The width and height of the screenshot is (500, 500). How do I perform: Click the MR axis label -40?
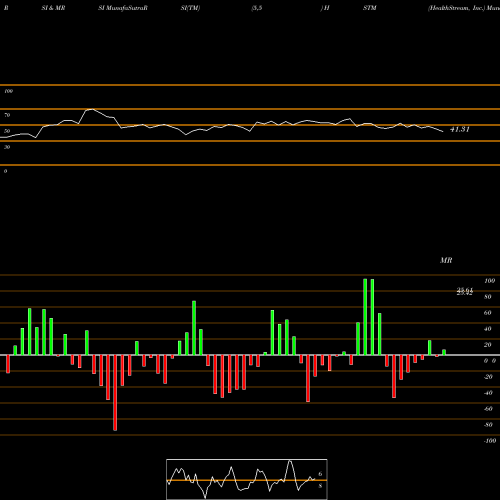coord(488,393)
